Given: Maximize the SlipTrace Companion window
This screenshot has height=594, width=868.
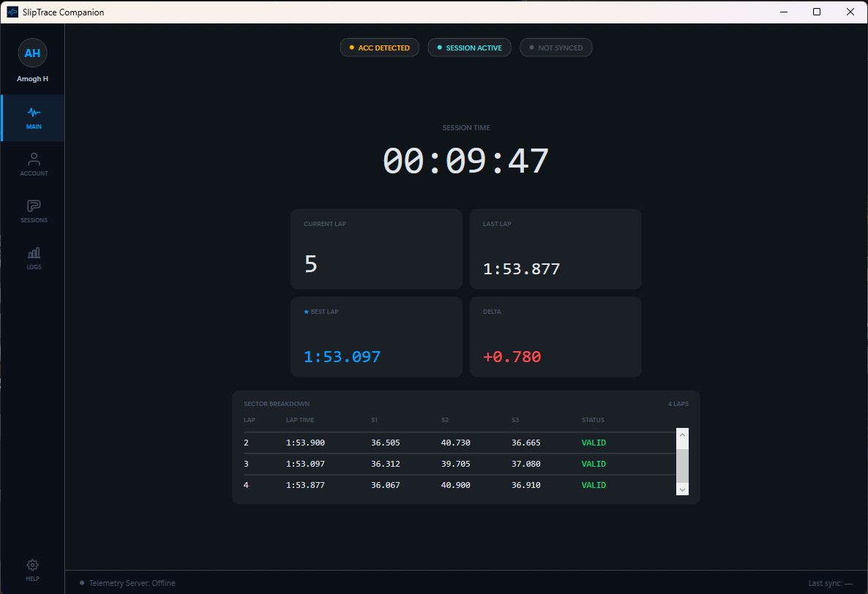Looking at the screenshot, I should point(817,12).
